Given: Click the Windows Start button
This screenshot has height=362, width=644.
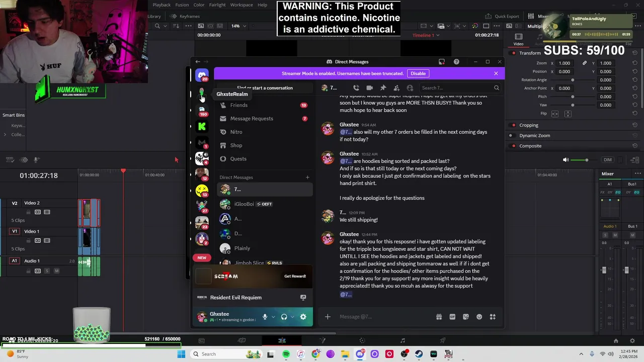Looking at the screenshot, I should [181, 354].
